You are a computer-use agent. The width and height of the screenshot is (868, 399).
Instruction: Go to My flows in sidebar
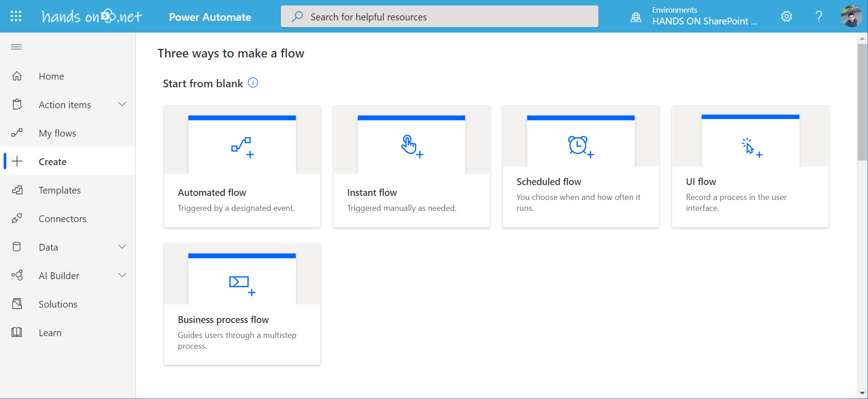pos(57,133)
